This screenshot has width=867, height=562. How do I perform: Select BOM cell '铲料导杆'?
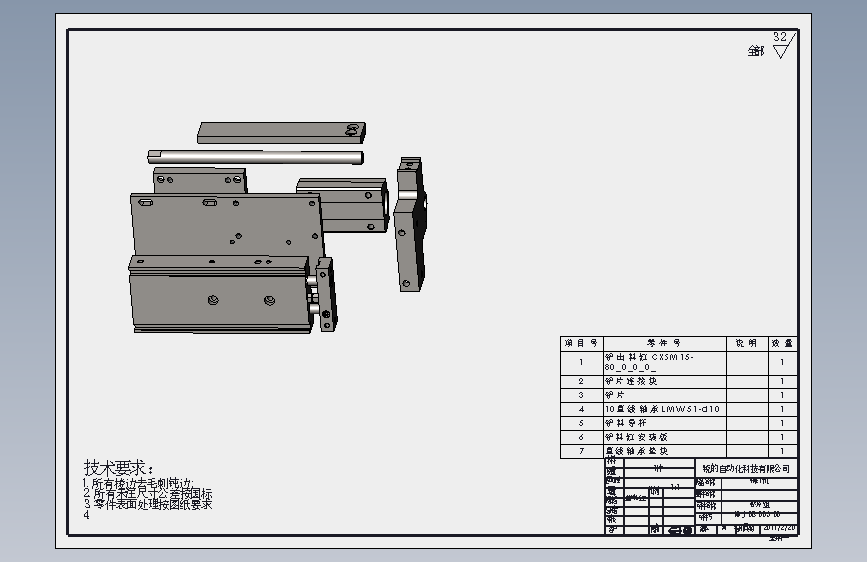(x=665, y=423)
